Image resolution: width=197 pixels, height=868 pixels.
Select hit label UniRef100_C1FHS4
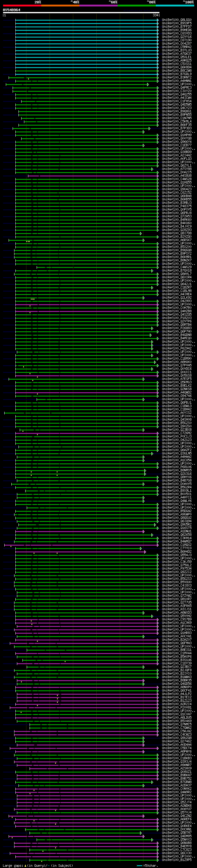pos(177,101)
